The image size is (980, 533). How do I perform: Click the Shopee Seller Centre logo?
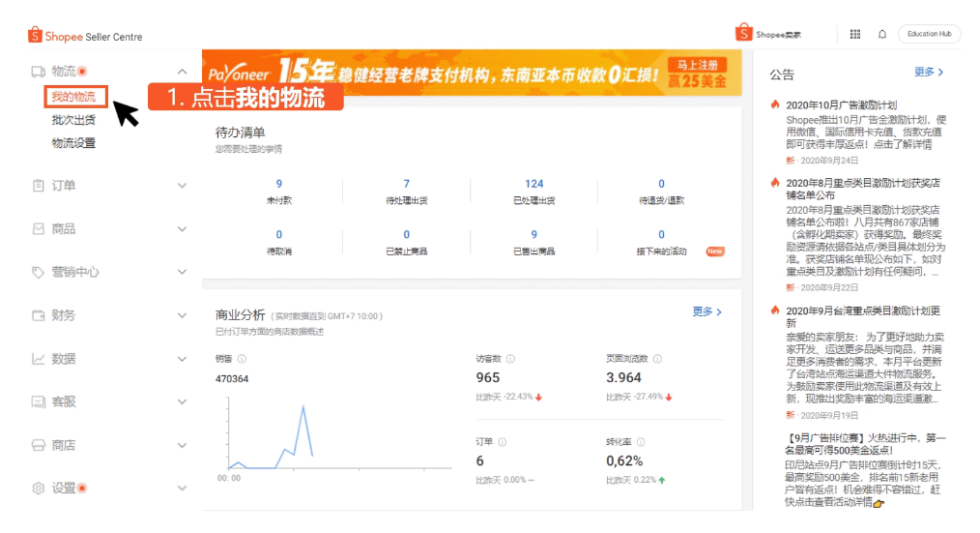[85, 36]
